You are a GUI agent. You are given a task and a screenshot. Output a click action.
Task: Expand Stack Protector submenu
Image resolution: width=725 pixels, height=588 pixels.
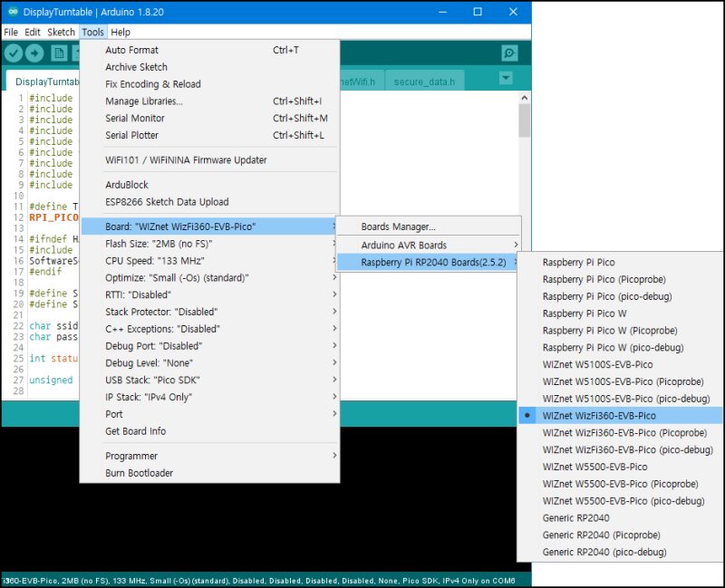(x=210, y=312)
